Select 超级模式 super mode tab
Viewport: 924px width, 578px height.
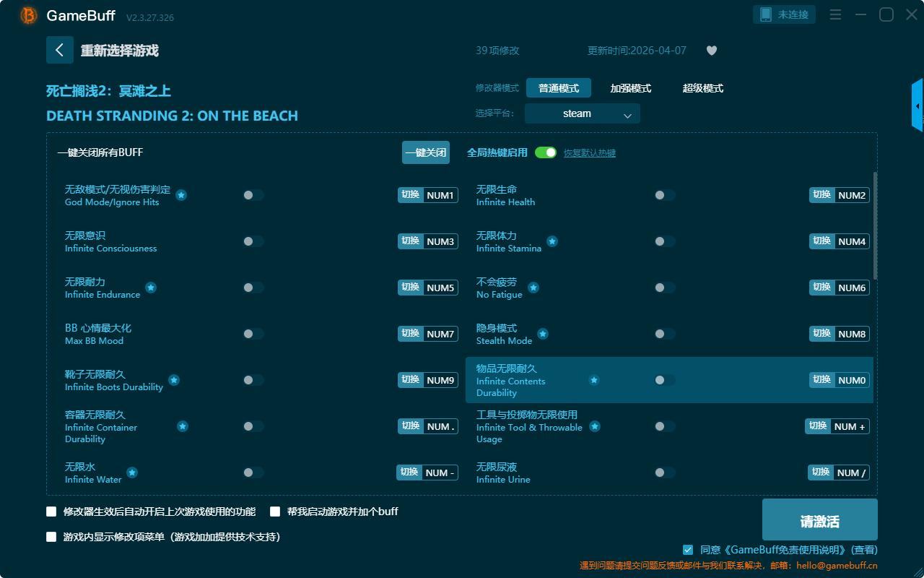pos(702,88)
